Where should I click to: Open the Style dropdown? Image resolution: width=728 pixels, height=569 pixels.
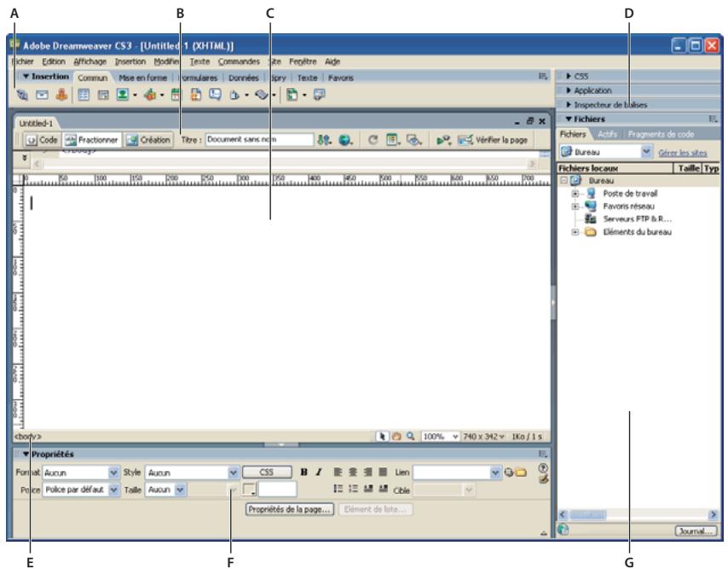(x=234, y=473)
